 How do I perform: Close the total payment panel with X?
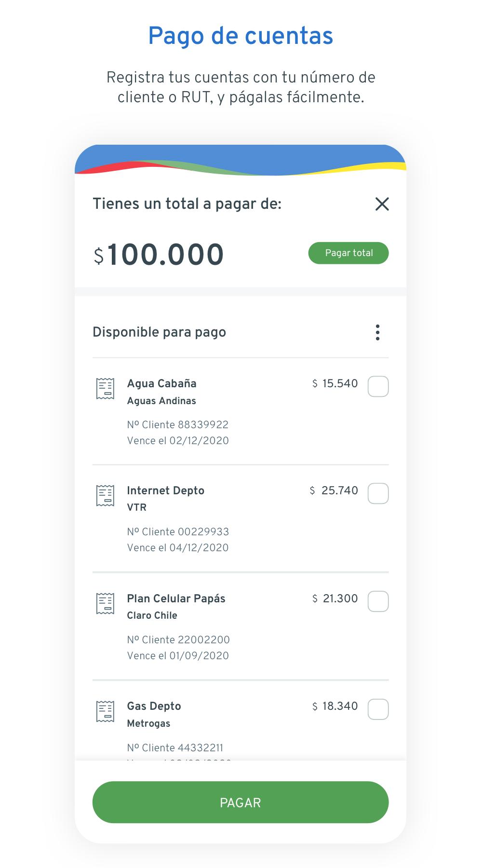point(382,204)
